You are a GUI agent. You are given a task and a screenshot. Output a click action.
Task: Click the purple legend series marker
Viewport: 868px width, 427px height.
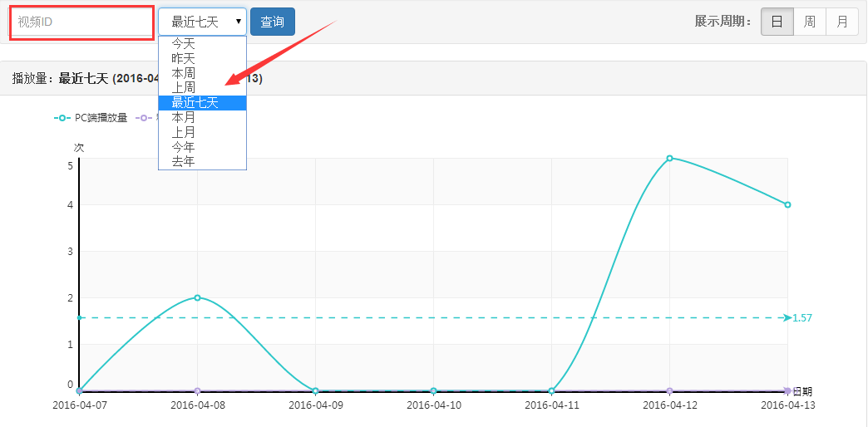[x=143, y=118]
